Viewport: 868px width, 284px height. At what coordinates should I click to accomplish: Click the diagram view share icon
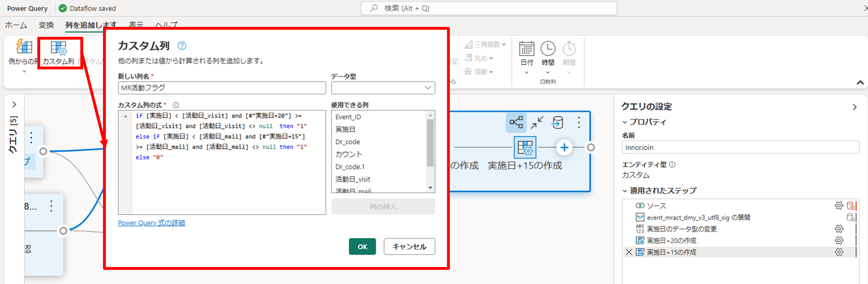tap(516, 123)
